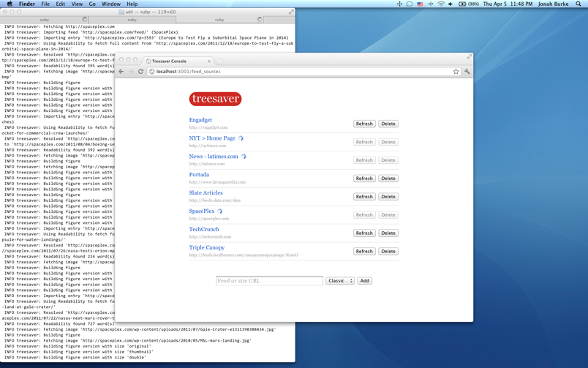Open the Go menu in the menu bar

pyautogui.click(x=92, y=4)
